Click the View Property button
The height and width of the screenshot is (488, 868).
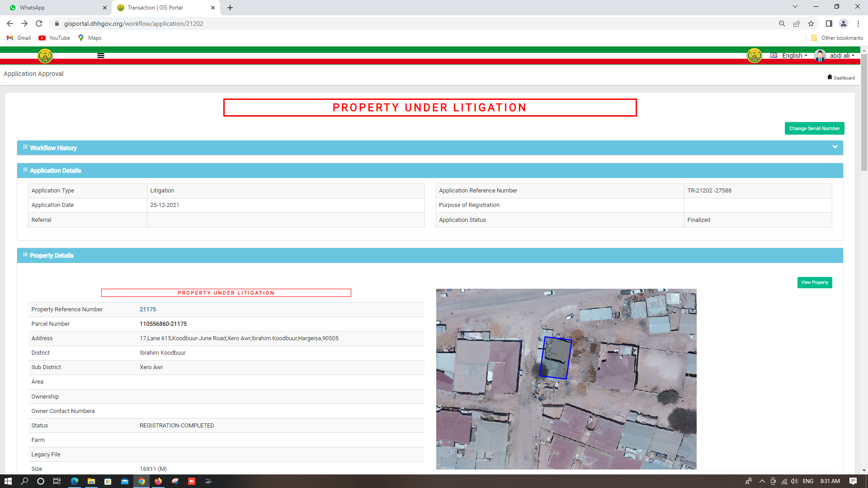tap(815, 282)
